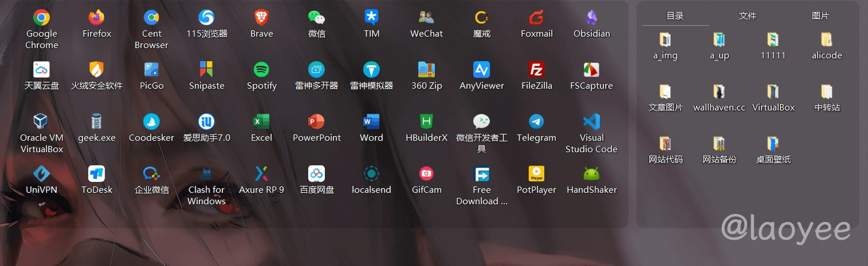Open the PicGo shortcut

coord(151,70)
